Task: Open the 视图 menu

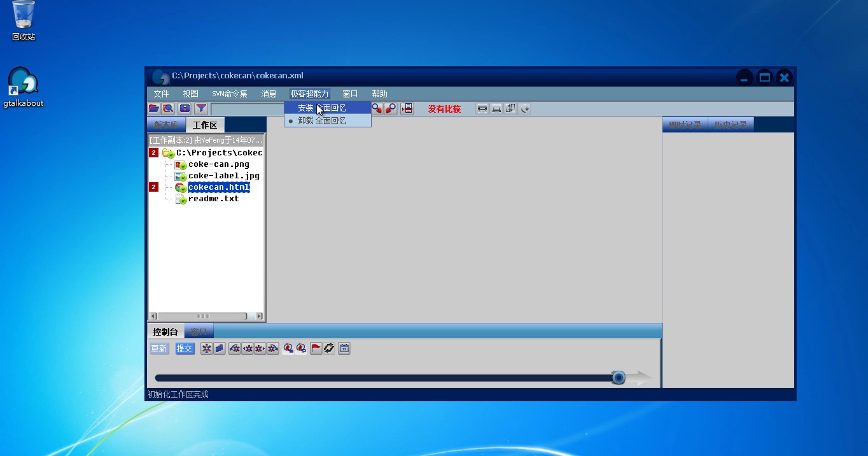Action: tap(191, 94)
